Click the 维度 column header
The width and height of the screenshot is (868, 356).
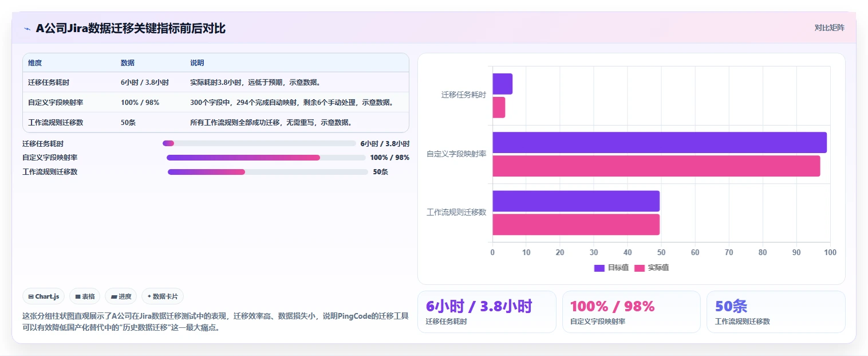coord(35,63)
